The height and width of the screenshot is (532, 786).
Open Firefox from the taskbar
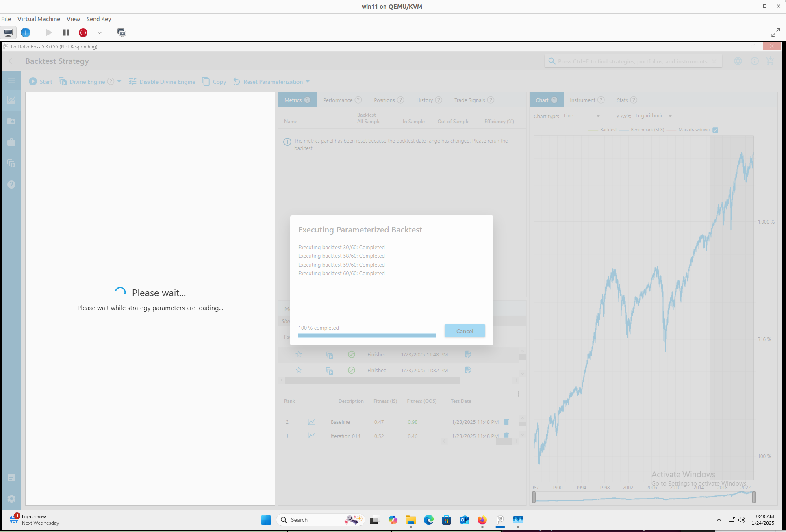pos(482,520)
